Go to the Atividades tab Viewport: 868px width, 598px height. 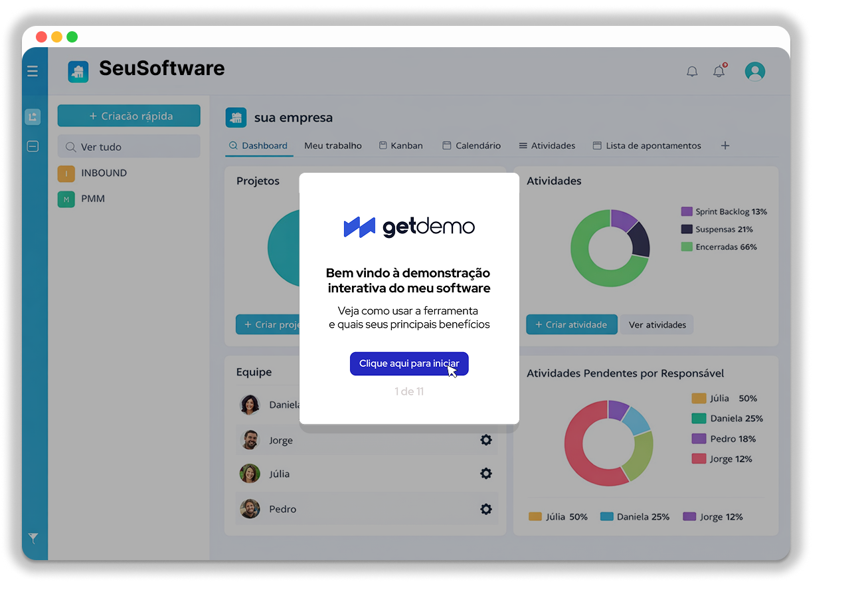(547, 146)
